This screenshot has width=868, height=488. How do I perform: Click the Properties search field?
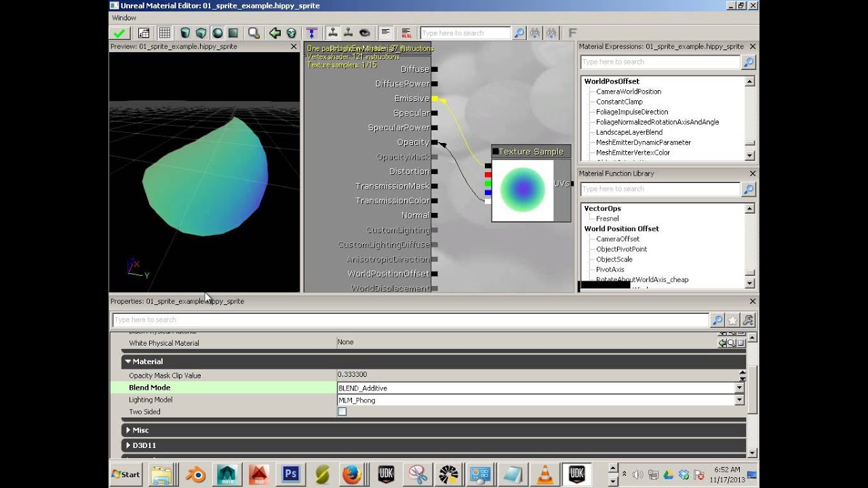[x=410, y=320]
